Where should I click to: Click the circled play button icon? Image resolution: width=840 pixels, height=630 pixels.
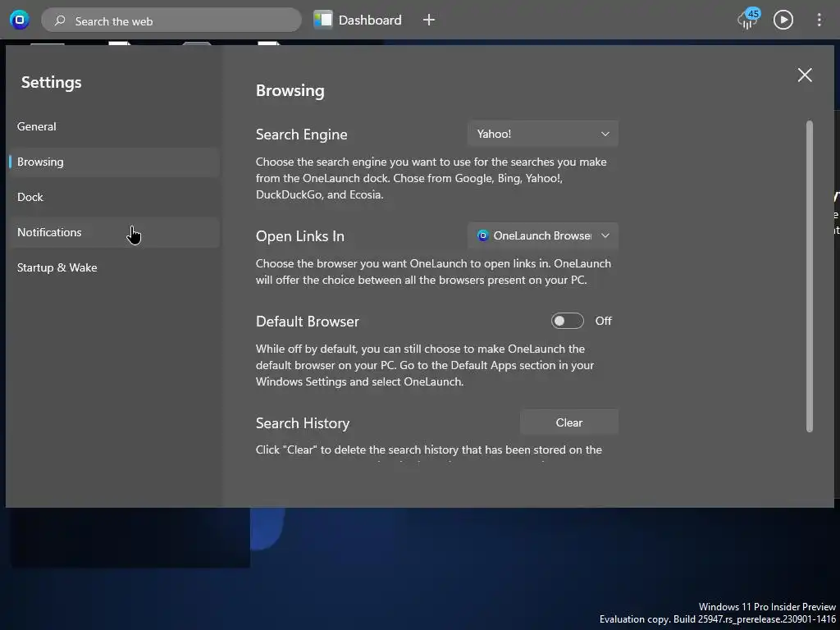[783, 21]
